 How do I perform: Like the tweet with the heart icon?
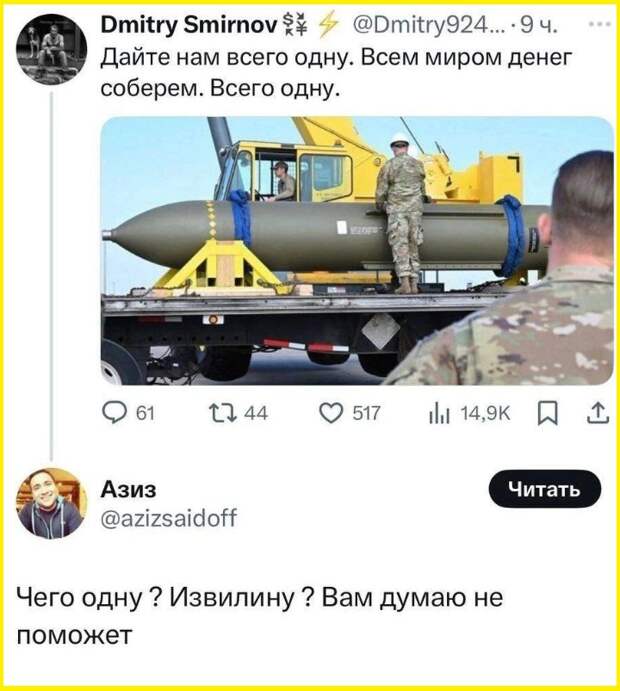pos(330,413)
